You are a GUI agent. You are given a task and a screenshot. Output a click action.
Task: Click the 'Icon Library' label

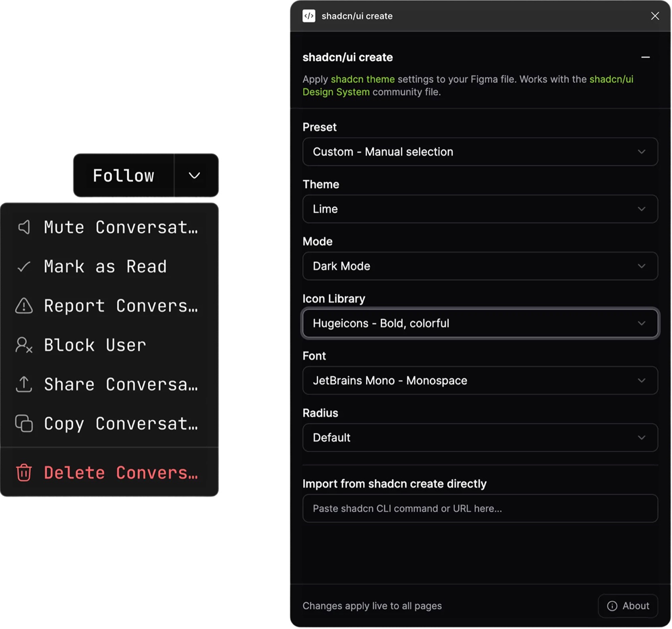(x=334, y=299)
